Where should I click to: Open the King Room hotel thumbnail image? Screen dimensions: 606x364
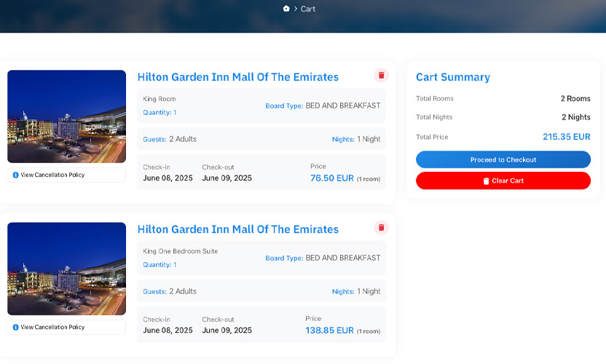click(66, 116)
